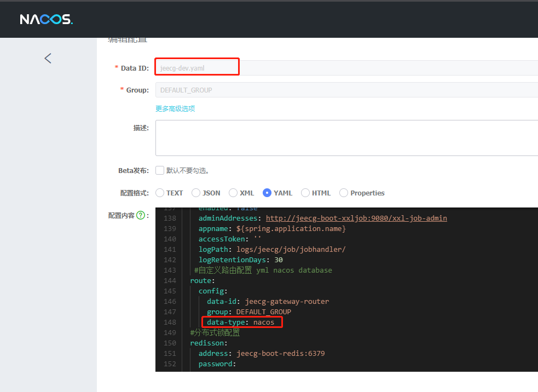Click the 自定义路由配置 comment line
538x392 pixels.
(x=263, y=270)
